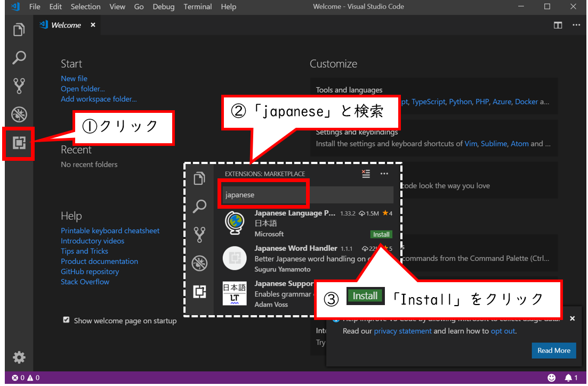Select Japanese Language Pack globe icon
Viewport: 588px width, 386px height.
(x=235, y=223)
